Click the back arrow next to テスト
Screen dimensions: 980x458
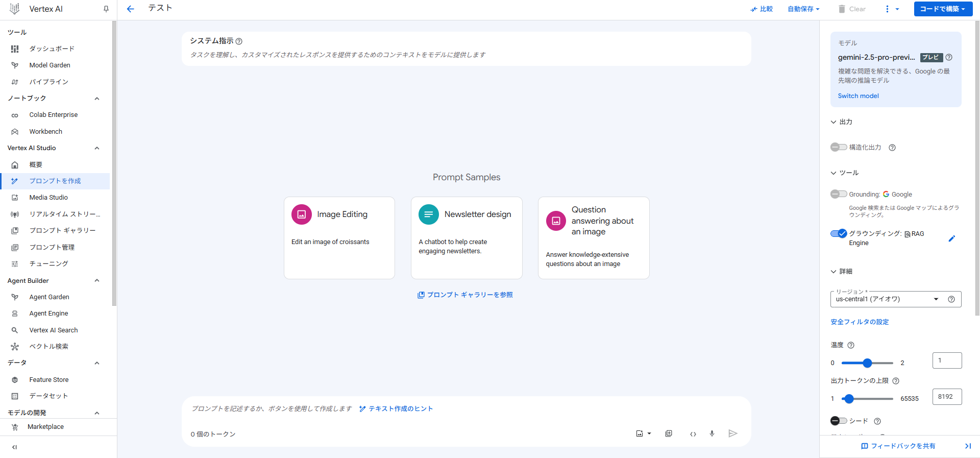click(x=130, y=9)
